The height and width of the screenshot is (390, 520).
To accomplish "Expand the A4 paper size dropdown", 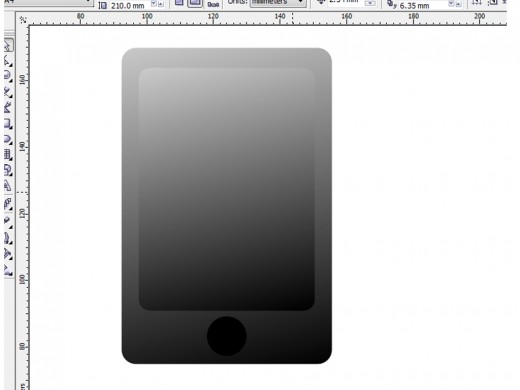I will (48, 2).
